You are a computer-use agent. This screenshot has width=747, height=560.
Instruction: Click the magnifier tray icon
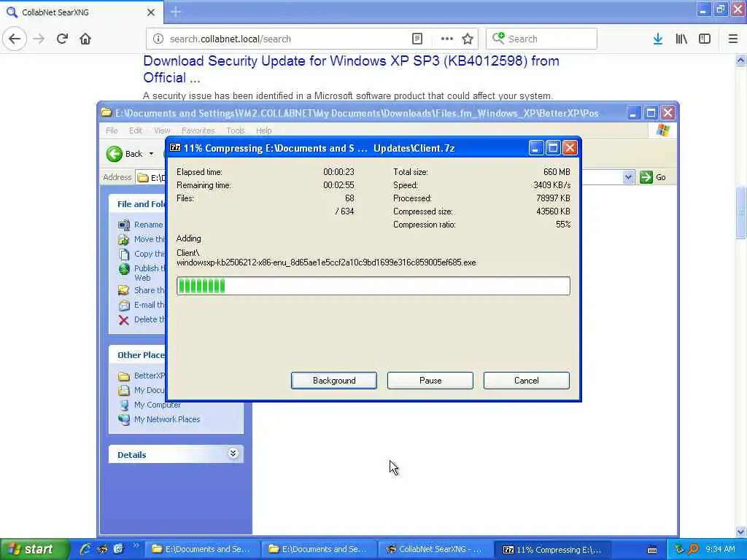click(x=693, y=549)
